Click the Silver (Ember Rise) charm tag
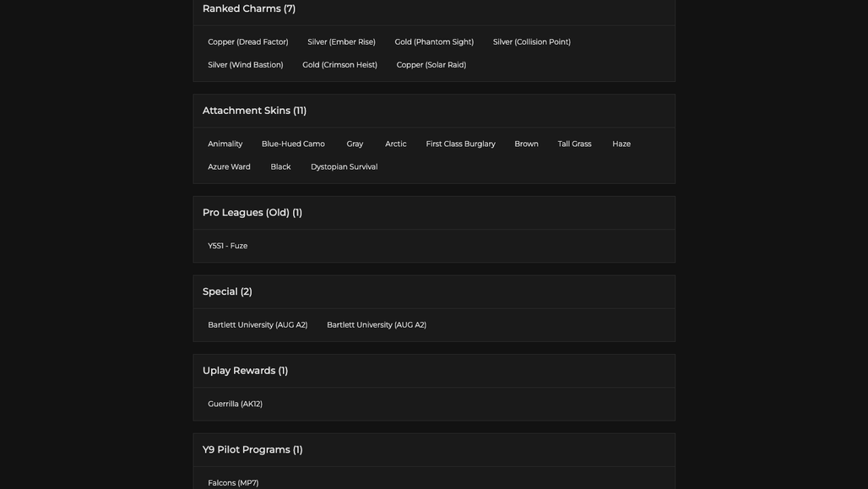 pos(342,42)
